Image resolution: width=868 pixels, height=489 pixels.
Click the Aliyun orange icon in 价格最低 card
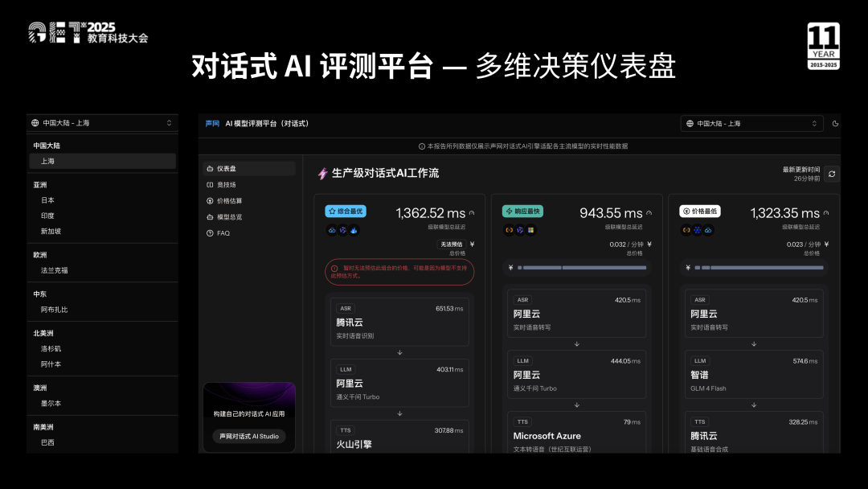[686, 230]
